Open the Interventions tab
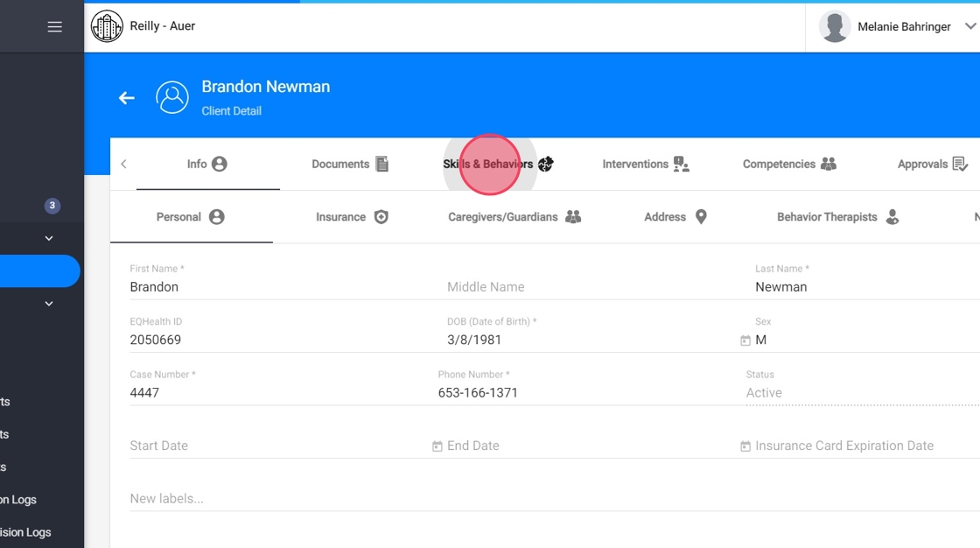The width and height of the screenshot is (980, 548). pyautogui.click(x=646, y=164)
